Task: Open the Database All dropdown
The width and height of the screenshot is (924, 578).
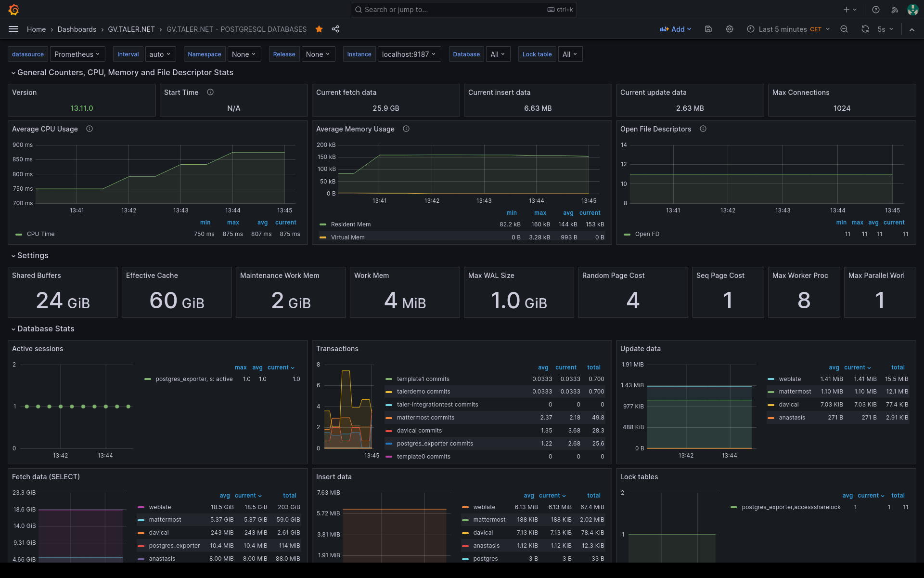Action: [x=498, y=54]
